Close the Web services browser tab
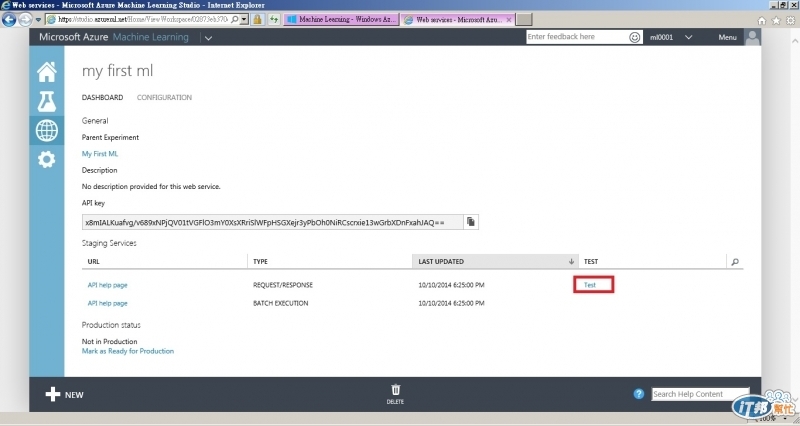800x426 pixels. click(x=509, y=20)
